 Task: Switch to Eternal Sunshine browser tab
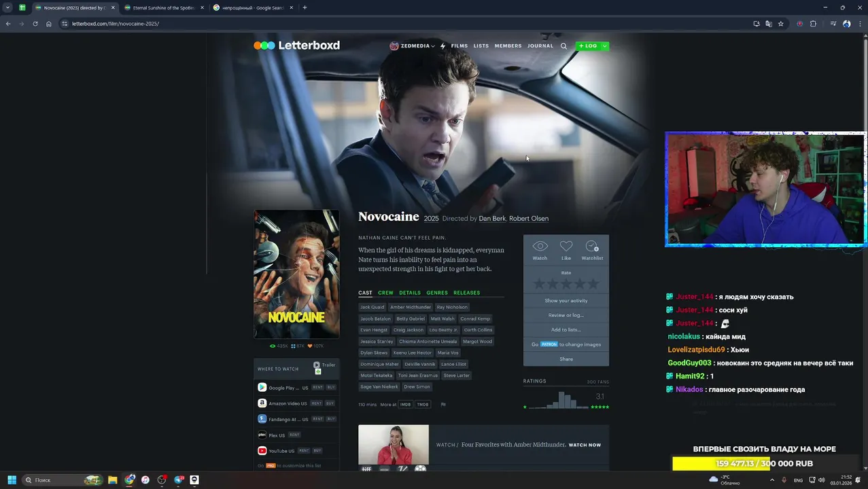click(x=163, y=7)
